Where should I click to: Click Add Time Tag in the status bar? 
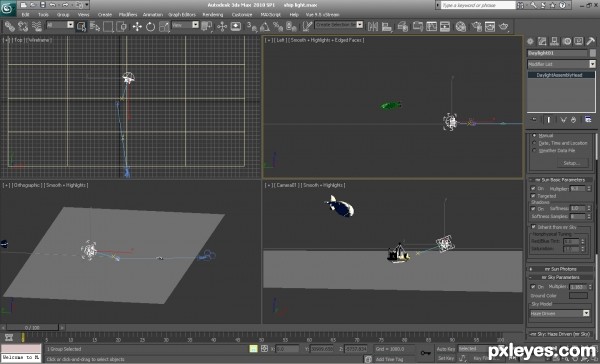(389, 359)
